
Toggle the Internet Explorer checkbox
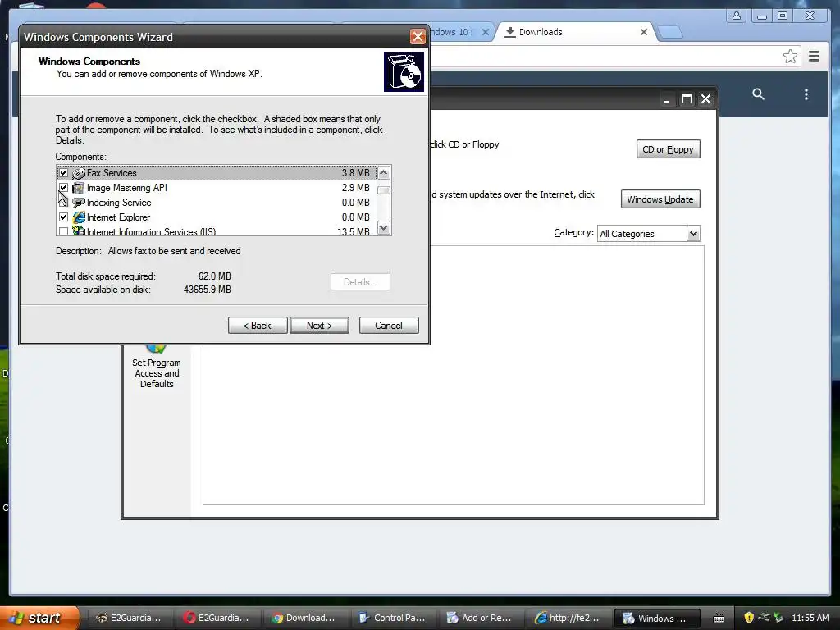pos(64,217)
